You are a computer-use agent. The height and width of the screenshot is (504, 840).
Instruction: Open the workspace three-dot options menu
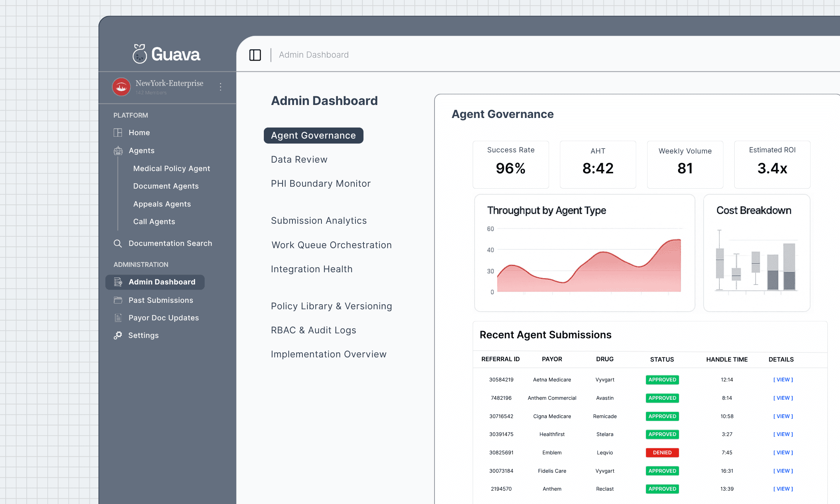tap(220, 87)
